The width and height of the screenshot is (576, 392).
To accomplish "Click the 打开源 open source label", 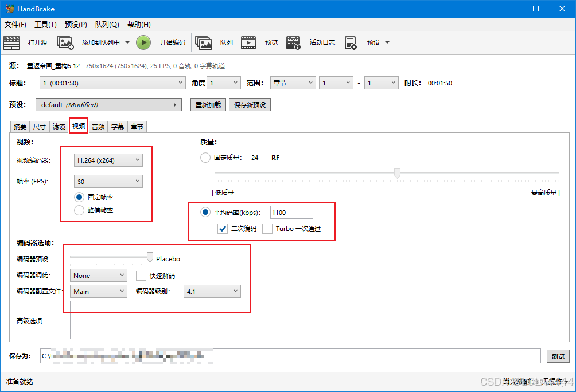I will click(x=37, y=42).
